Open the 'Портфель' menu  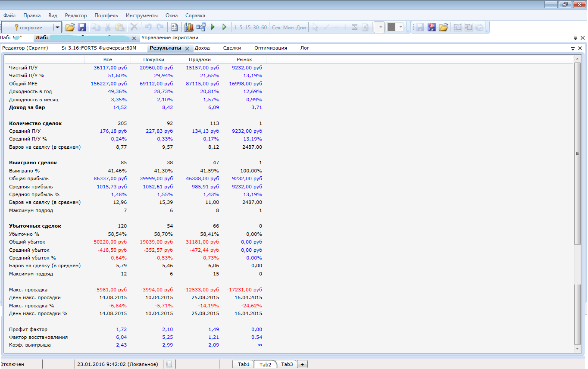[106, 16]
